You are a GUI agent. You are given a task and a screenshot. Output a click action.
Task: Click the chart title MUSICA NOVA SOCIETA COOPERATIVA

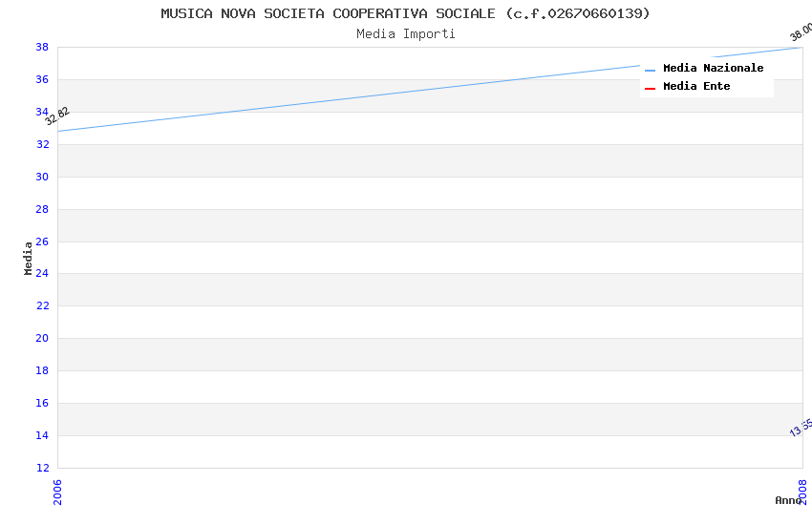click(x=405, y=13)
